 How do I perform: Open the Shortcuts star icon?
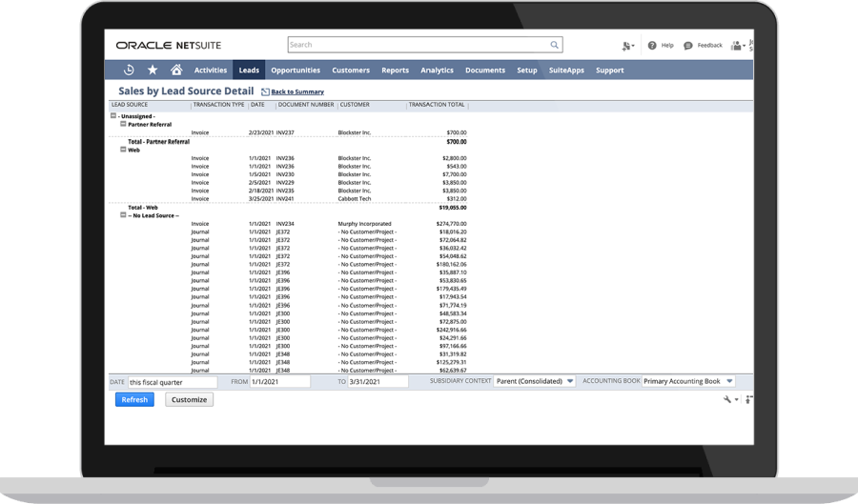[153, 70]
